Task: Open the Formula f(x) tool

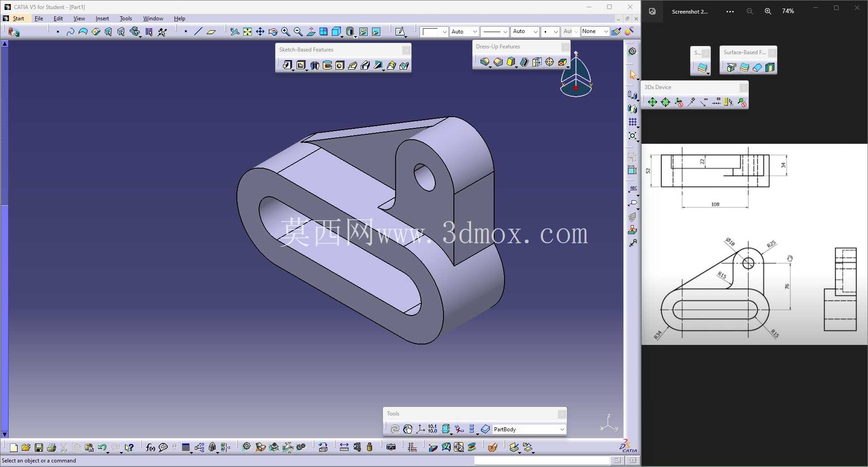Action: pyautogui.click(x=150, y=448)
